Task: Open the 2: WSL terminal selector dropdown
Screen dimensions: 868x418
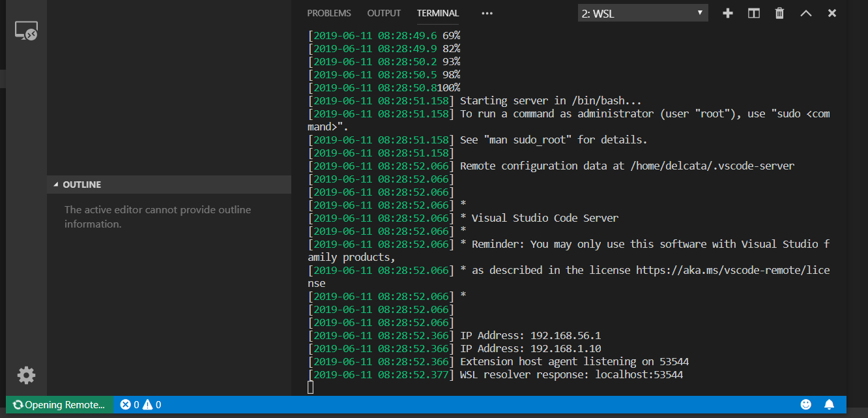Action: point(643,12)
